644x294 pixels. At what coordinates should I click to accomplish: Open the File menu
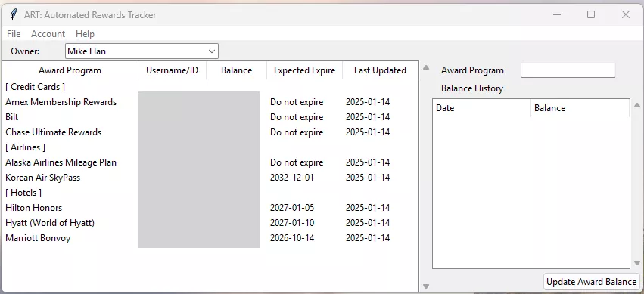point(14,34)
